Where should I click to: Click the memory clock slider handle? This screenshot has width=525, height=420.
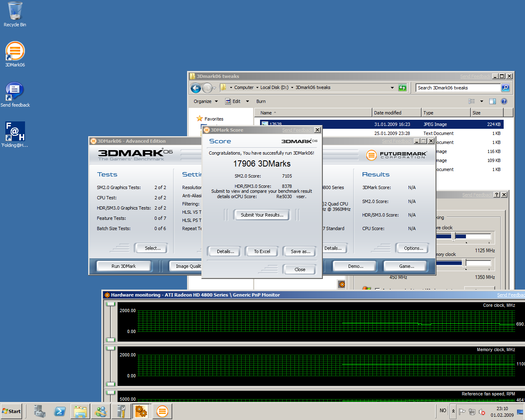pyautogui.click(x=464, y=263)
